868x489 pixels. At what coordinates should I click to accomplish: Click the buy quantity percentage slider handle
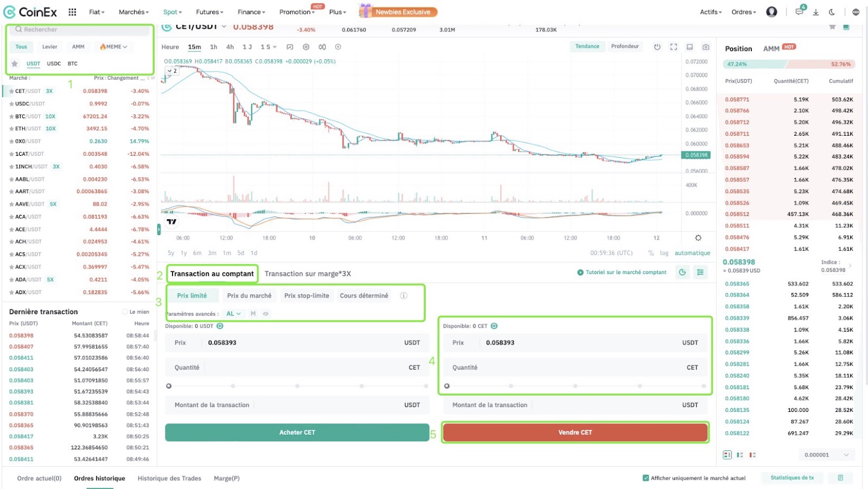[x=169, y=386]
